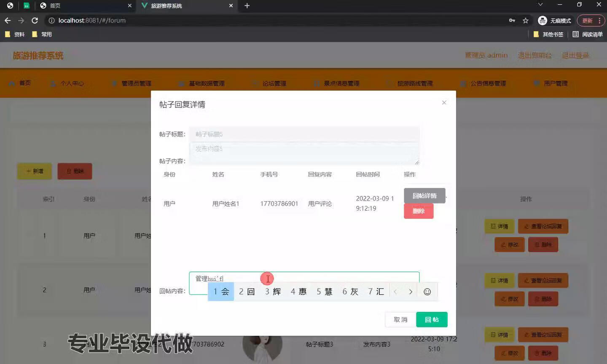This screenshot has width=607, height=364.
Task: Open the 景点信息管理 nav menu
Action: coord(336,83)
